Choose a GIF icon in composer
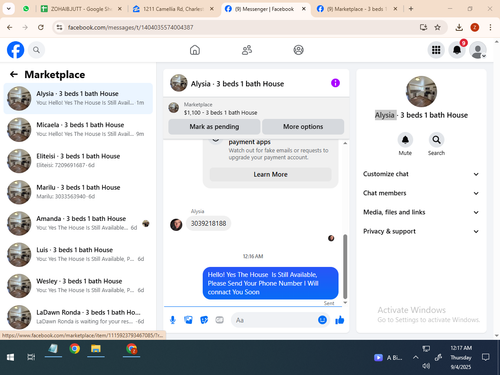 (219, 320)
